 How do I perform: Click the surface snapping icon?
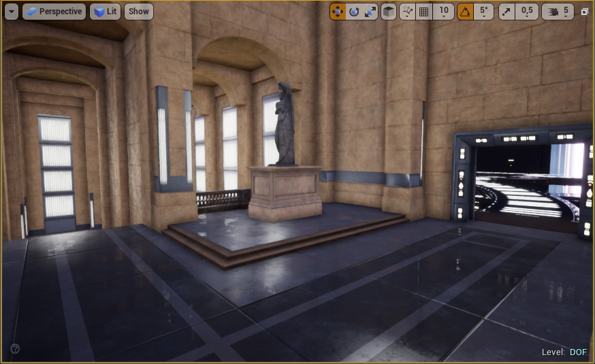pos(407,12)
